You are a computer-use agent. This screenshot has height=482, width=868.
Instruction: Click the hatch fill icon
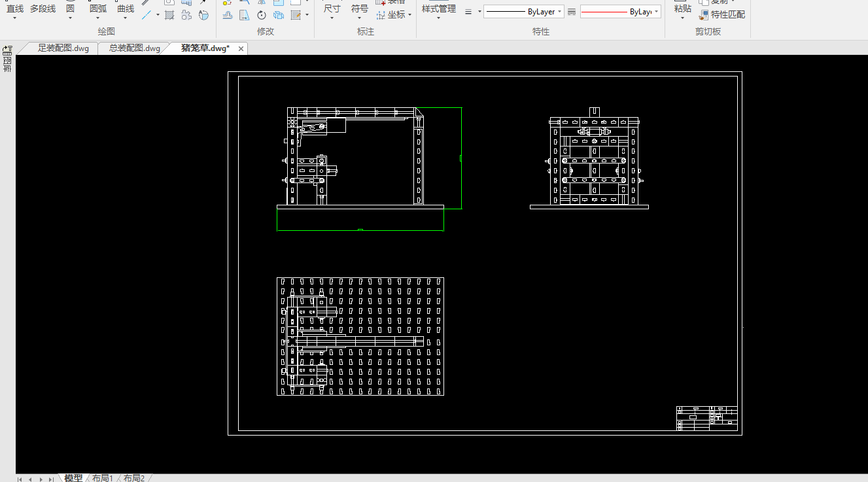(169, 14)
